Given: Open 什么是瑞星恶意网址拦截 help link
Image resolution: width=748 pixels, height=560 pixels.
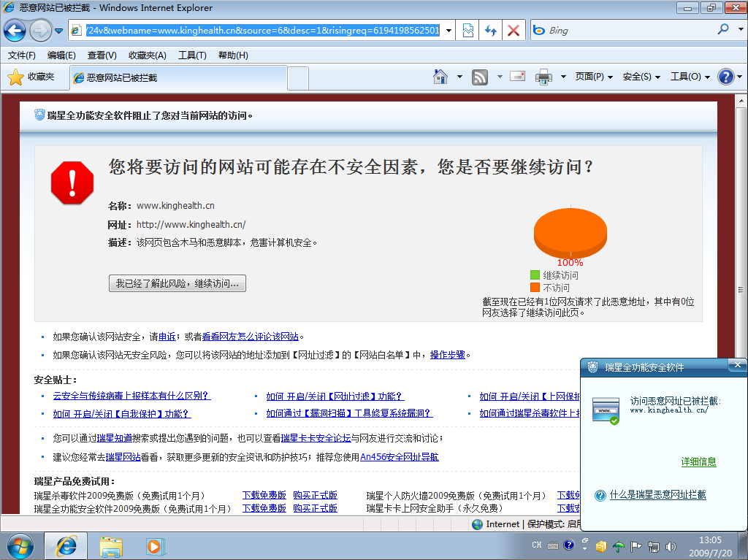Looking at the screenshot, I should [657, 494].
